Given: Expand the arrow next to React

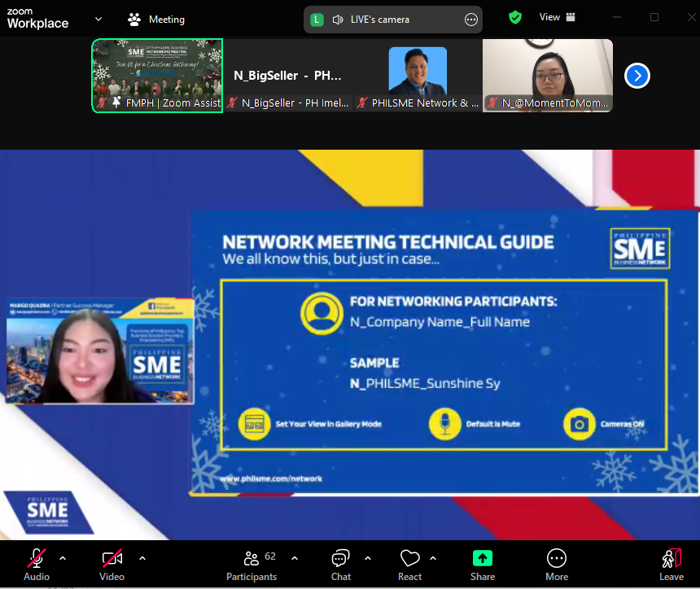Looking at the screenshot, I should pyautogui.click(x=433, y=558).
